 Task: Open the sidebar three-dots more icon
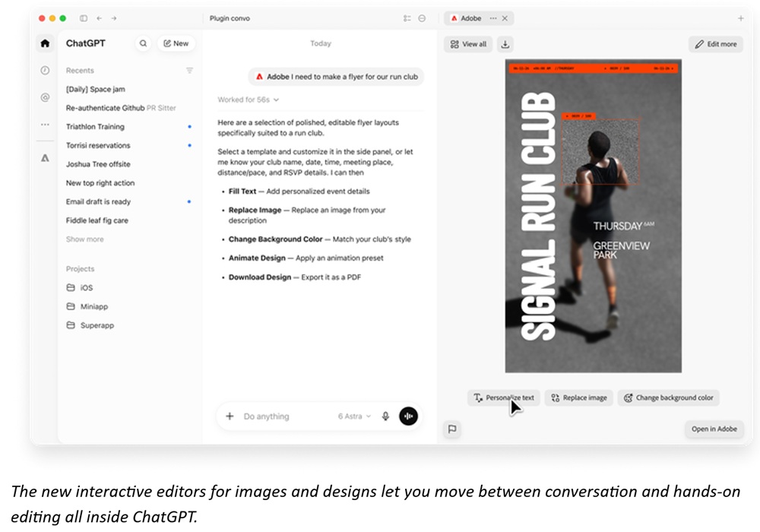(x=45, y=125)
